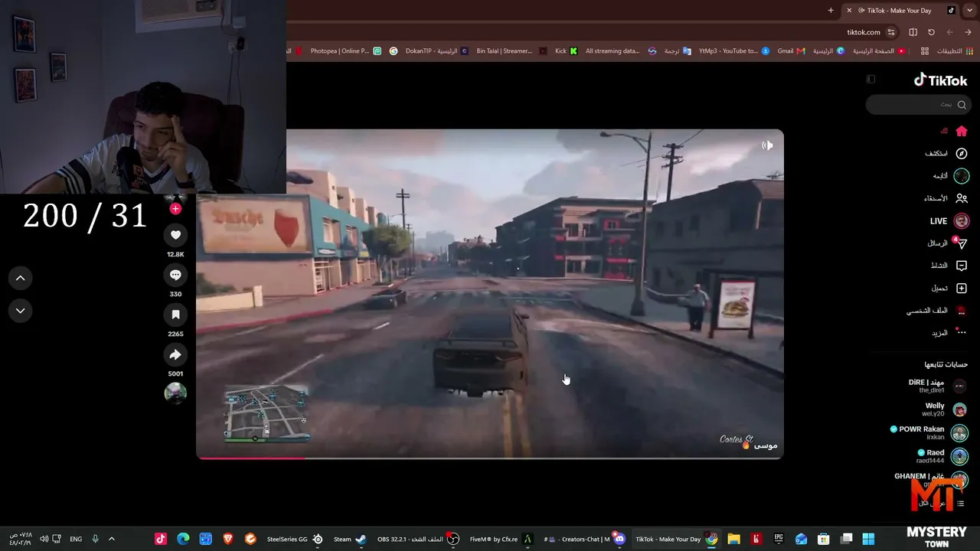The width and height of the screenshot is (980, 551).
Task: Open the Upload (تحميل) page
Action: click(949, 289)
